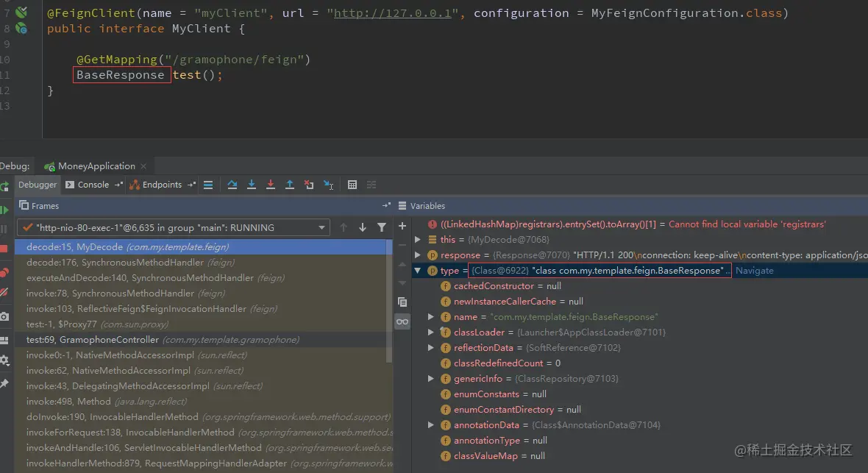Click the Restore Layout icon
Viewport: 868px width, 473px height.
pos(4,340)
